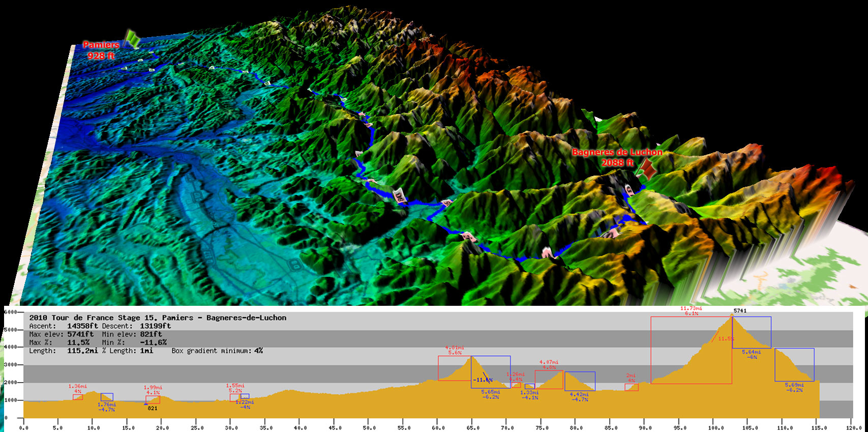
Task: Click the Min elev value 821ft
Action: [151, 334]
